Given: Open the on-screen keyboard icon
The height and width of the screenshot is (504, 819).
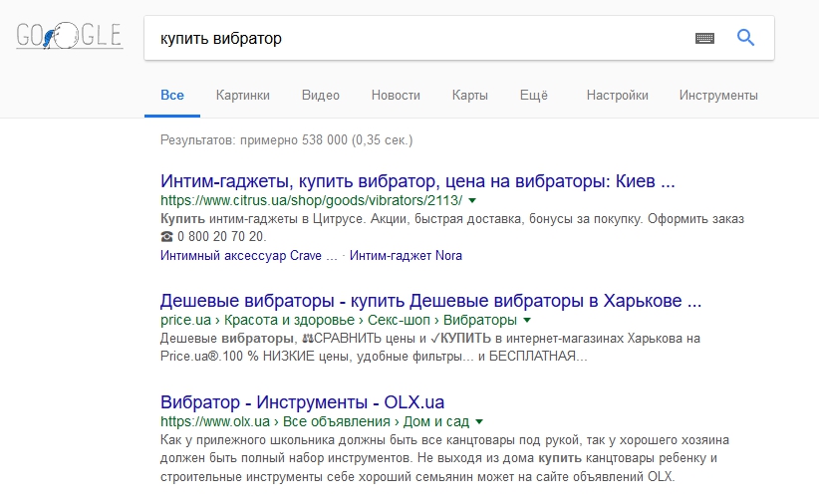Looking at the screenshot, I should [704, 38].
